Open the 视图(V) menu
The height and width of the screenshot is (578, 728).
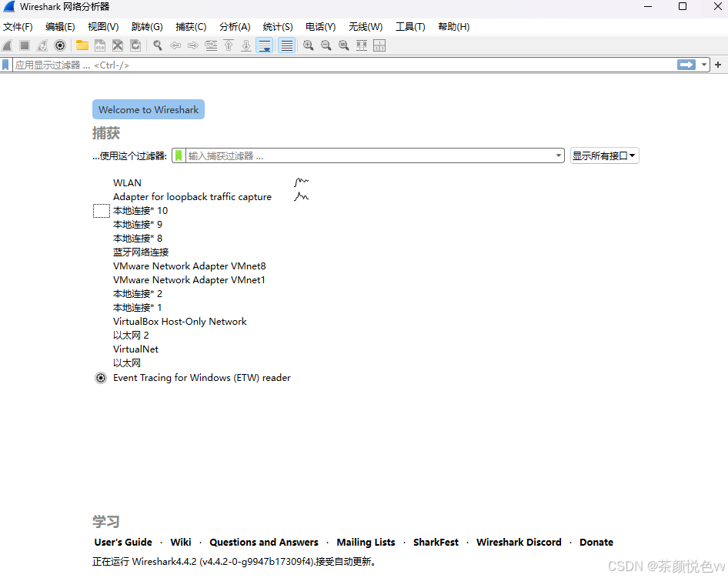tap(103, 27)
